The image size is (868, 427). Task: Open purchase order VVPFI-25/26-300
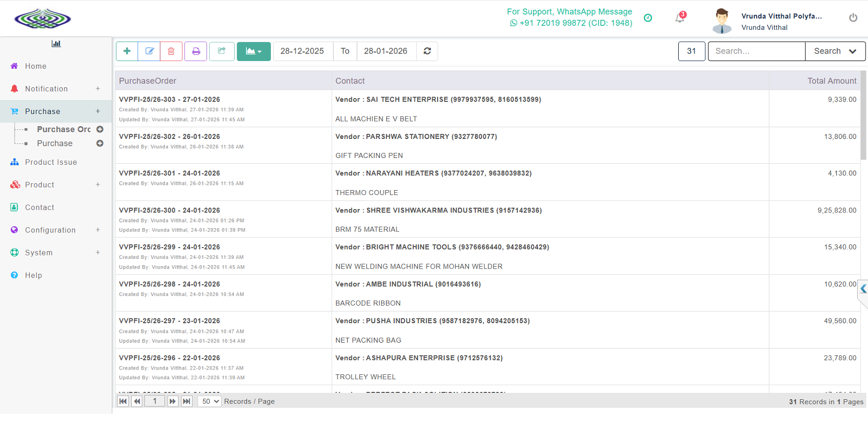point(169,211)
